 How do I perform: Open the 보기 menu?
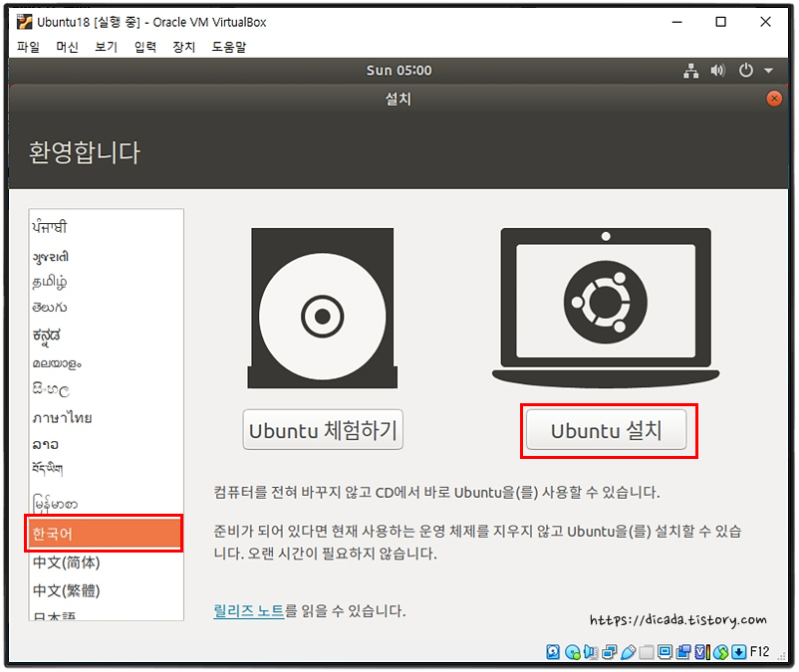[106, 47]
